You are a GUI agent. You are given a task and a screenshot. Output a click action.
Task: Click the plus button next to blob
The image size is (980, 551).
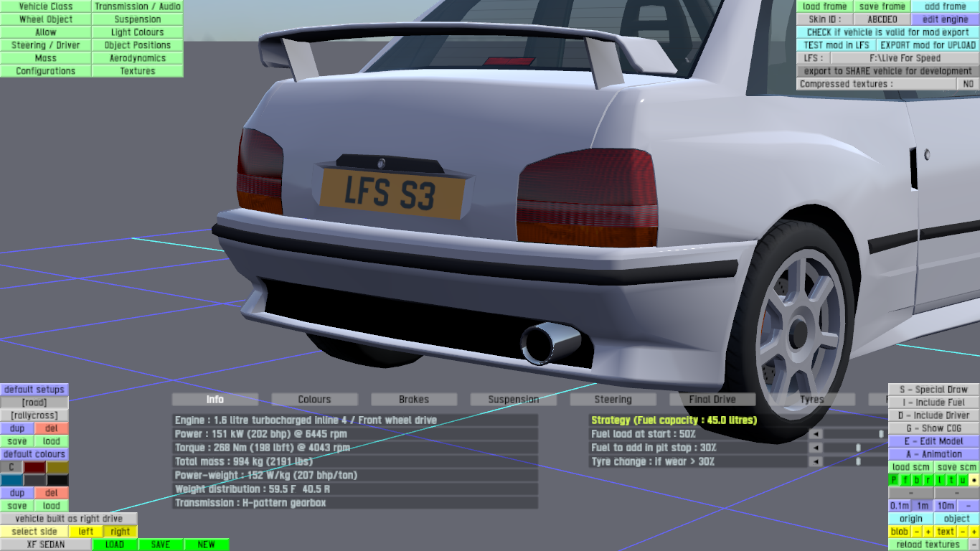tap(928, 532)
